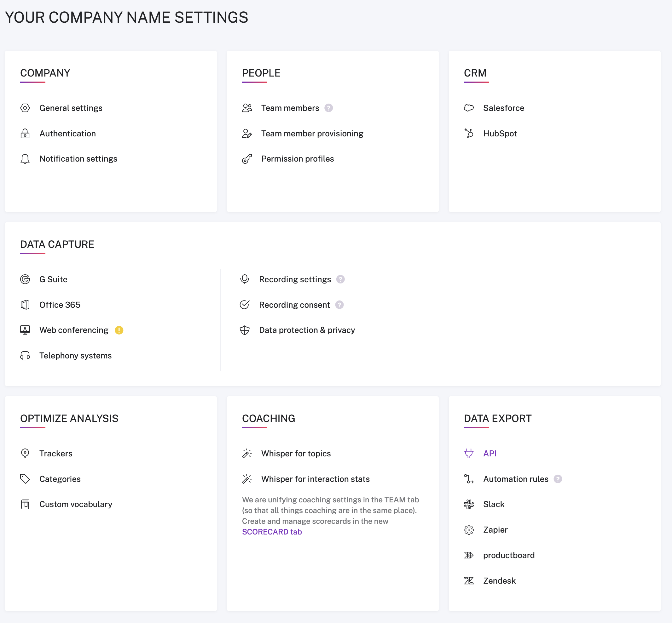This screenshot has height=623, width=672.
Task: Click the yellow warning badge beside Web conferencing
Action: [x=119, y=330]
